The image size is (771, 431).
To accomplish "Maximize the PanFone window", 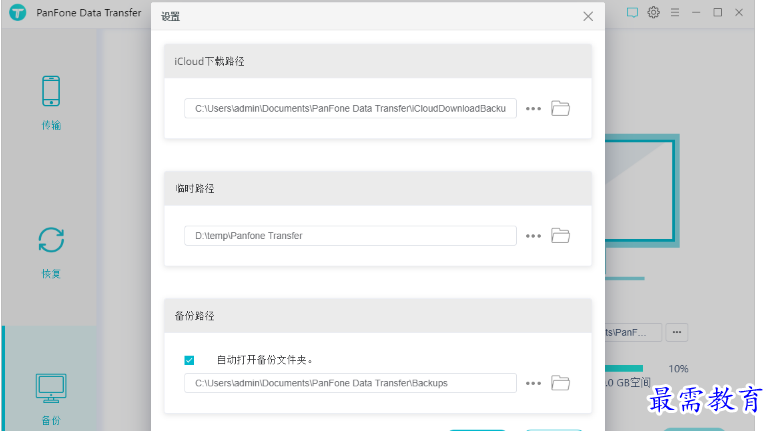I will [717, 12].
